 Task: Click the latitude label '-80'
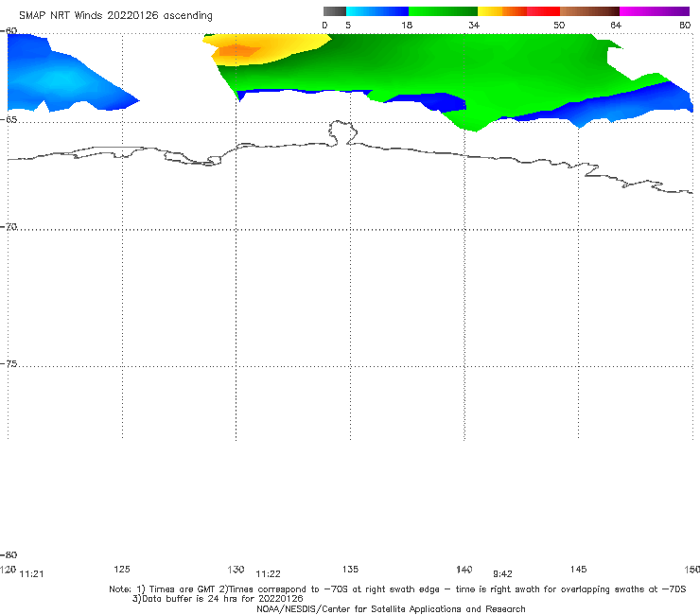tap(9, 554)
